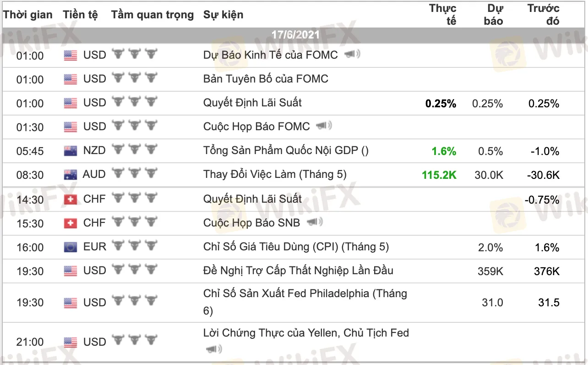
Task: Open the Bản Tuyên Bố của FOMC event
Action: [266, 79]
